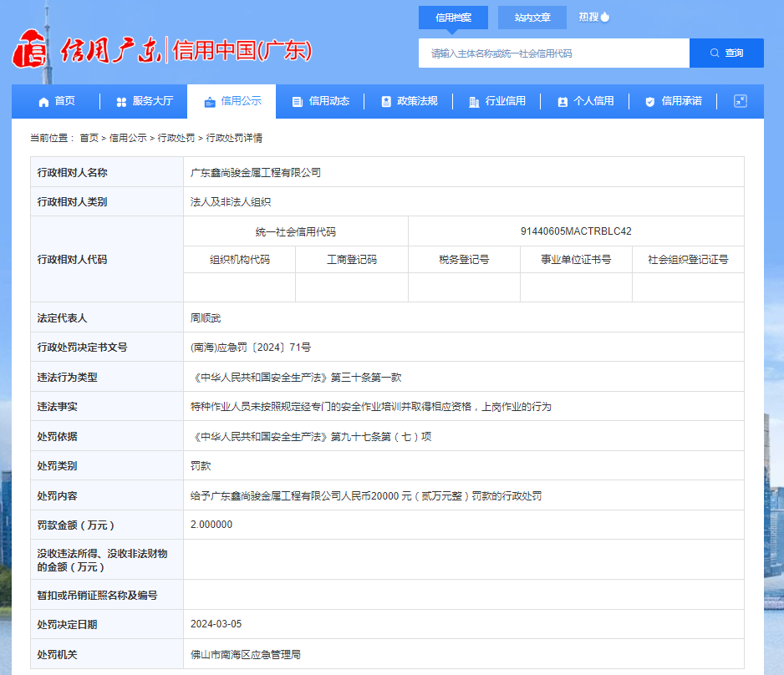Click the violation type citing 第三十条第一款

pyautogui.click(x=296, y=378)
